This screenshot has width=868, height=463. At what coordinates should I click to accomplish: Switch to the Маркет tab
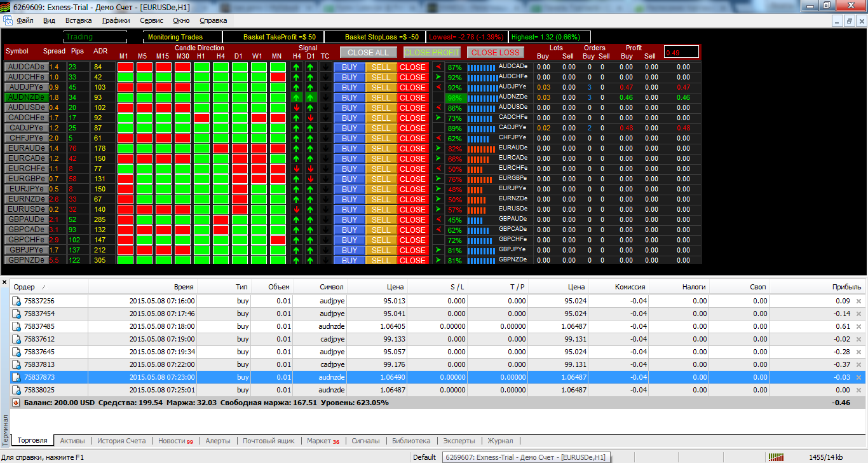[323, 441]
